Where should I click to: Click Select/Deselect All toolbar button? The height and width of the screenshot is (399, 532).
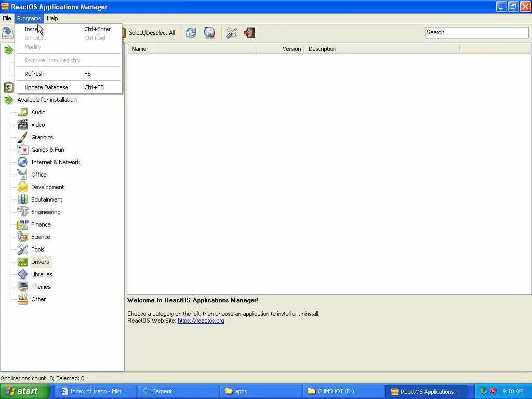149,33
